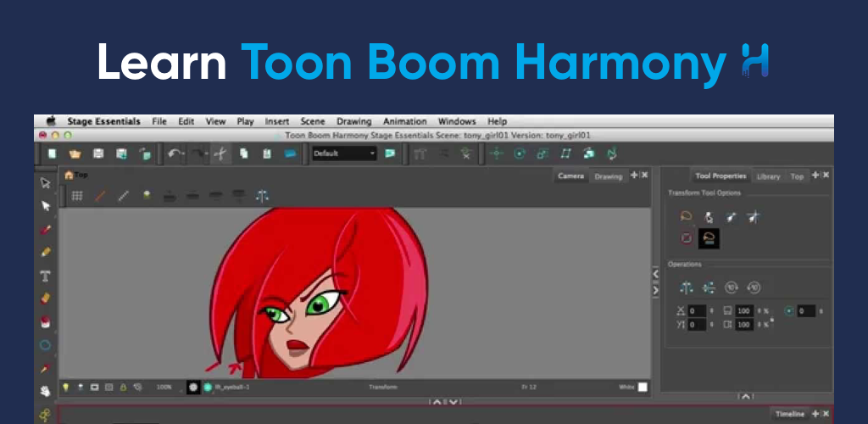Toggle the crossed-circle transform option
Viewport: 868px width, 424px height.
(687, 238)
